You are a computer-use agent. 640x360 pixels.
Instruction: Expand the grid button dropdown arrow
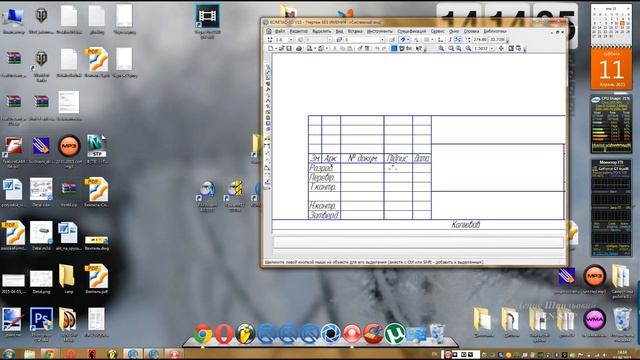pyautogui.click(x=433, y=40)
